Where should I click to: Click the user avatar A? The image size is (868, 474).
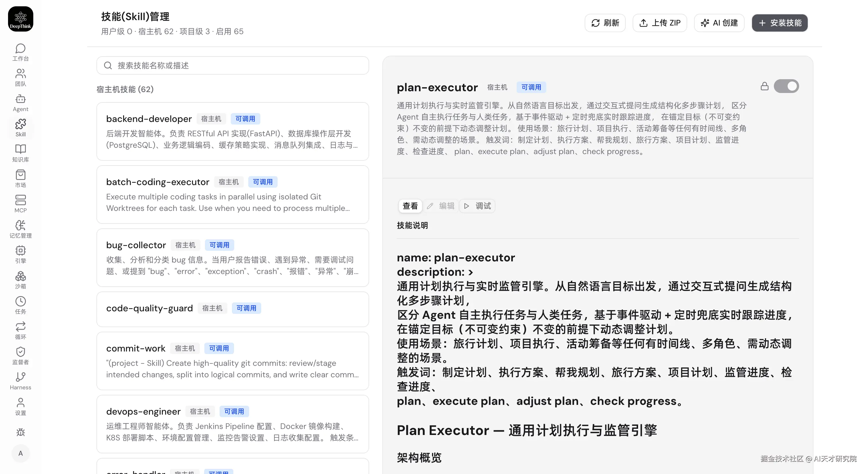click(21, 453)
